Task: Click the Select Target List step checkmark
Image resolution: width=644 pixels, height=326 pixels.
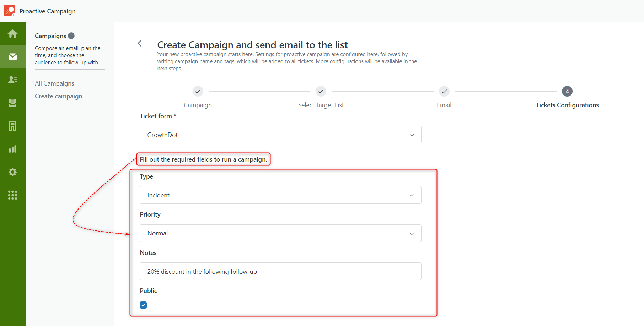Action: pyautogui.click(x=321, y=91)
